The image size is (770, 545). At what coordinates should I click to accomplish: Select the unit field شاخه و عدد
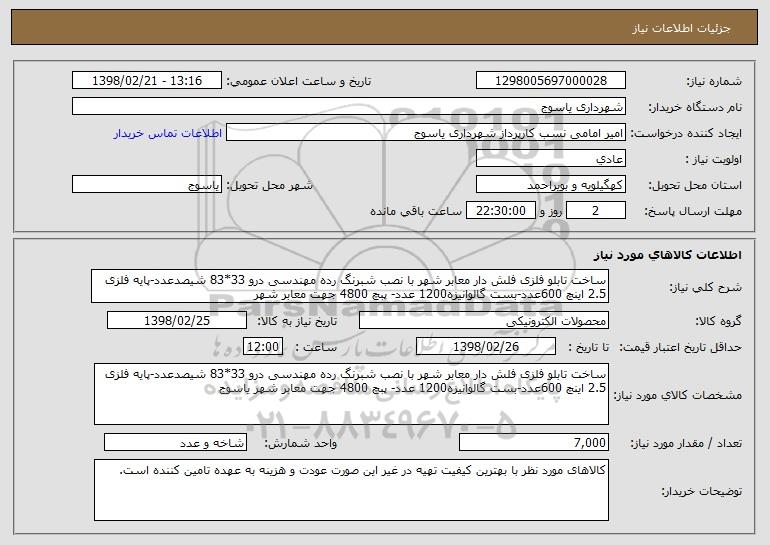pyautogui.click(x=175, y=442)
